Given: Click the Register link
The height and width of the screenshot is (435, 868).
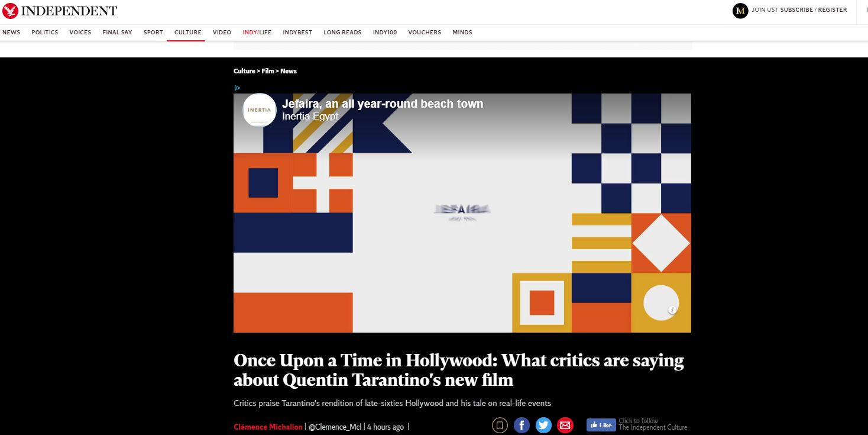Looking at the screenshot, I should point(833,10).
